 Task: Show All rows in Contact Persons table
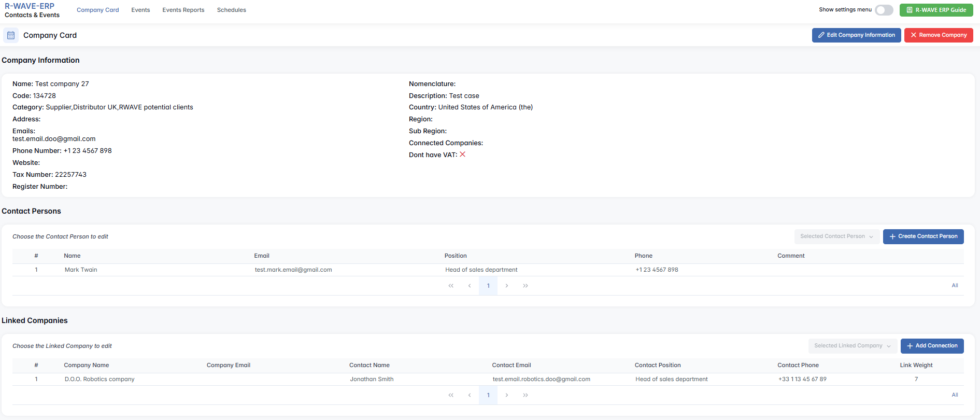pos(955,286)
